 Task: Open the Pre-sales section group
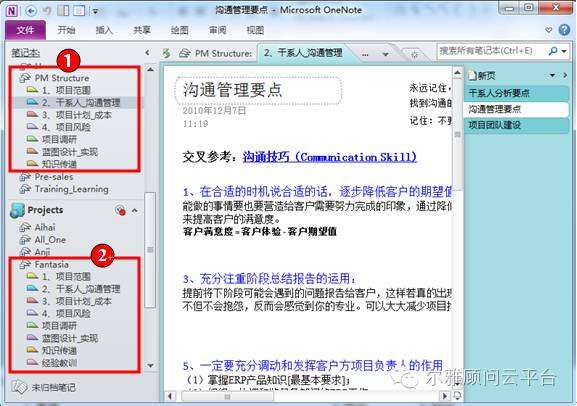[46, 177]
